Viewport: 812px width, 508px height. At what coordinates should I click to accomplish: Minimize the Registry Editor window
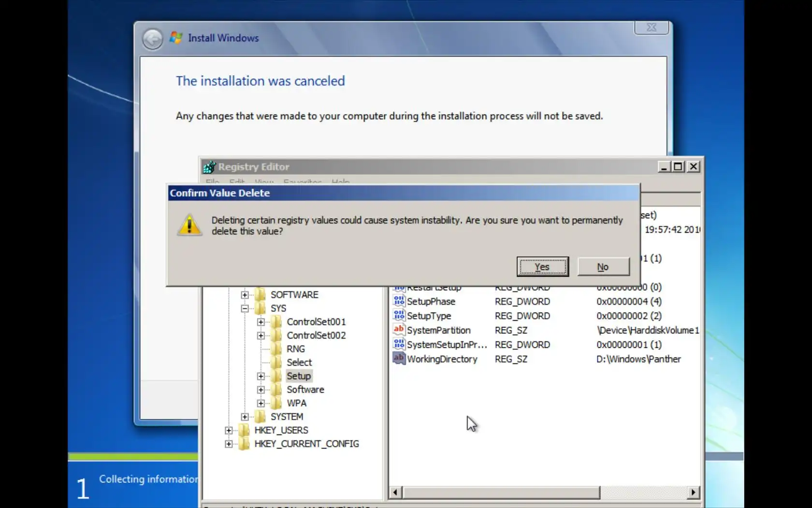point(664,166)
